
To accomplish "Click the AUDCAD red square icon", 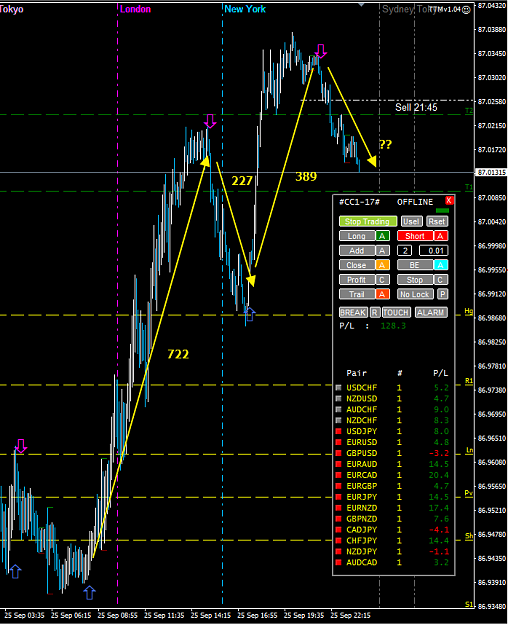I will coord(339,562).
